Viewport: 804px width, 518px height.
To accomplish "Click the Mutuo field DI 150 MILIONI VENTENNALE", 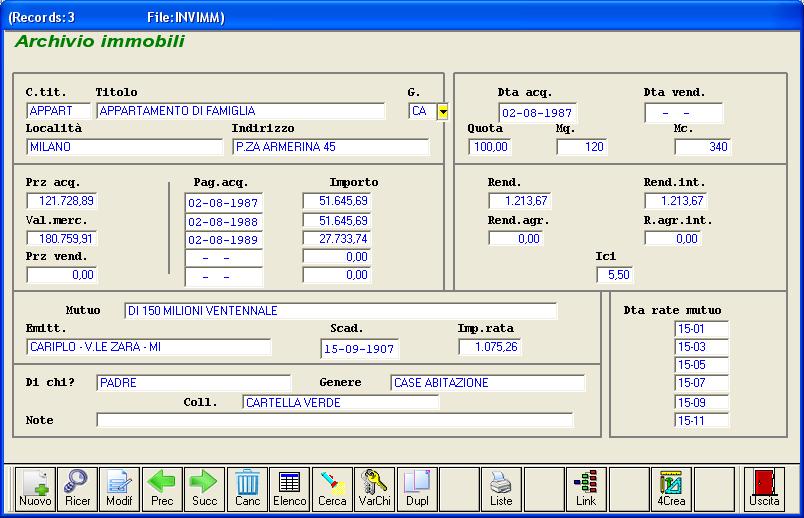I will tap(340, 311).
